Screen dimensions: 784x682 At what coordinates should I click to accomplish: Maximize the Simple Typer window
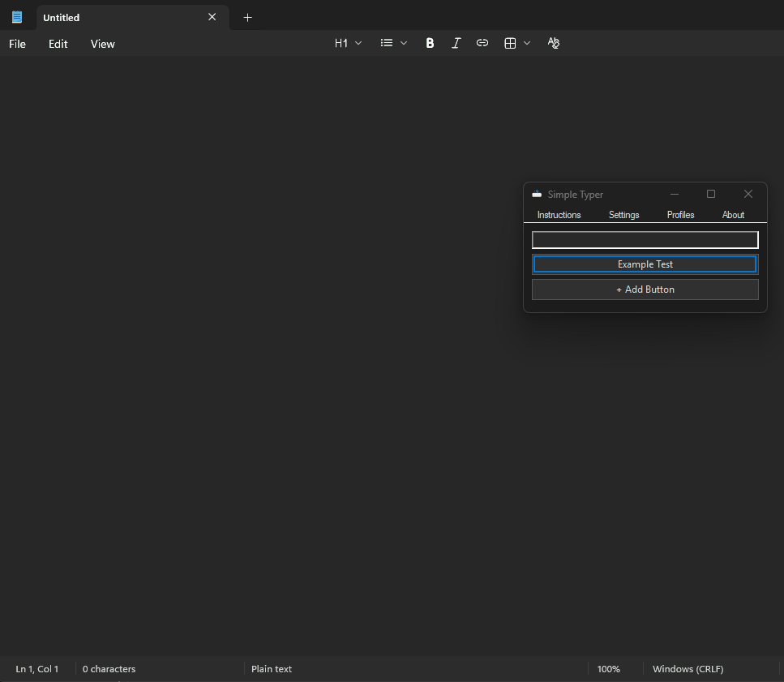coord(711,194)
